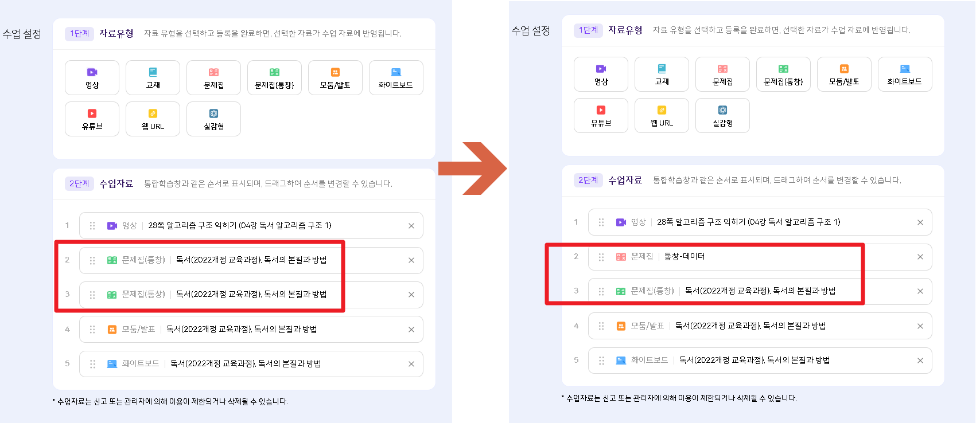Delete row 2 문제집(통창) item in left panel
Image resolution: width=980 pixels, height=423 pixels.
pyautogui.click(x=411, y=260)
